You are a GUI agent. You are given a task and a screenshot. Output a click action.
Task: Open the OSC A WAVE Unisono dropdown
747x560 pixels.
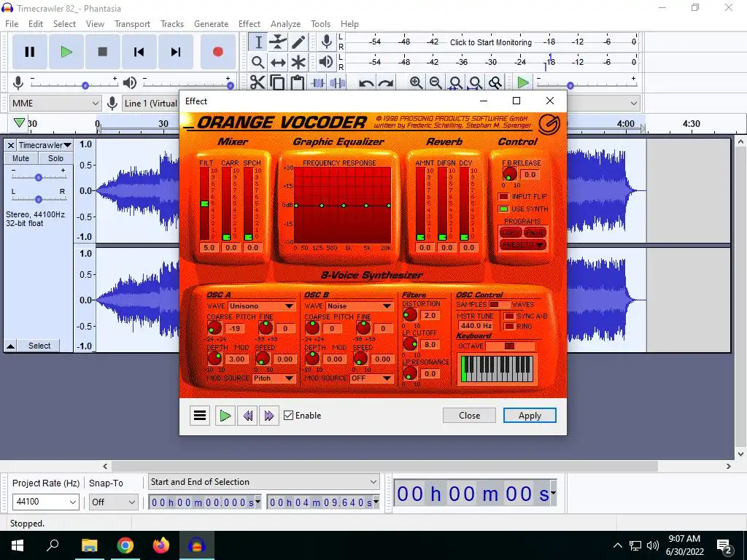[262, 306]
